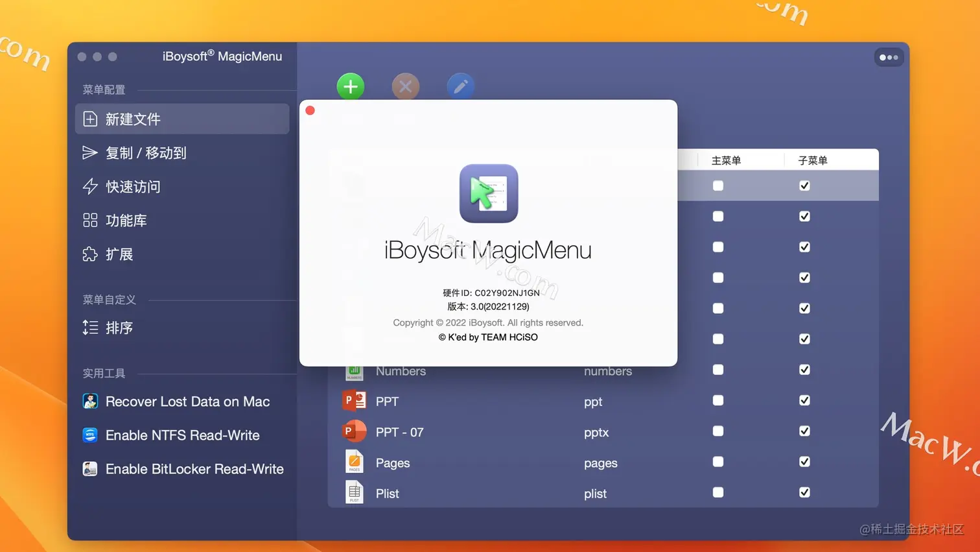Open the three-dots more options button
Screen dimensions: 980x552
coord(889,57)
